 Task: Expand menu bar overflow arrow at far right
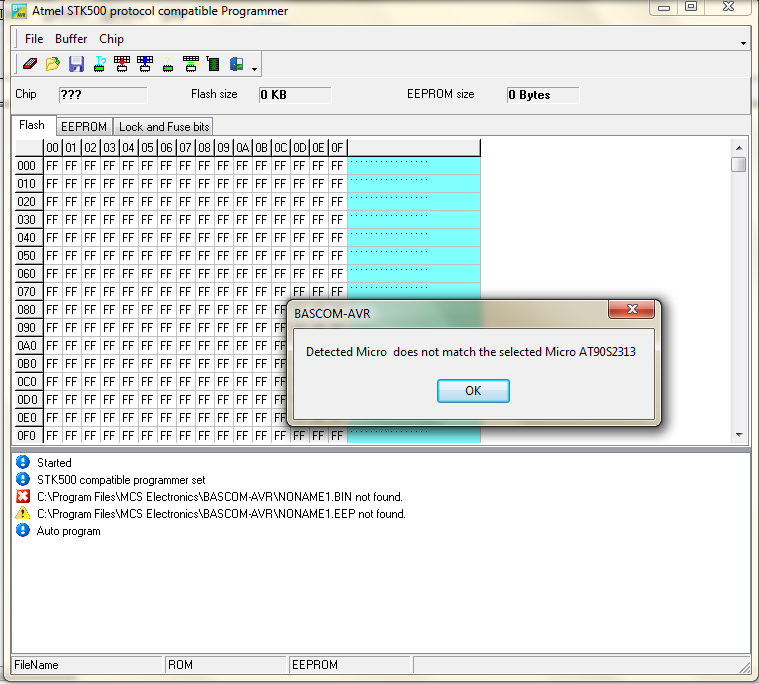pos(744,44)
